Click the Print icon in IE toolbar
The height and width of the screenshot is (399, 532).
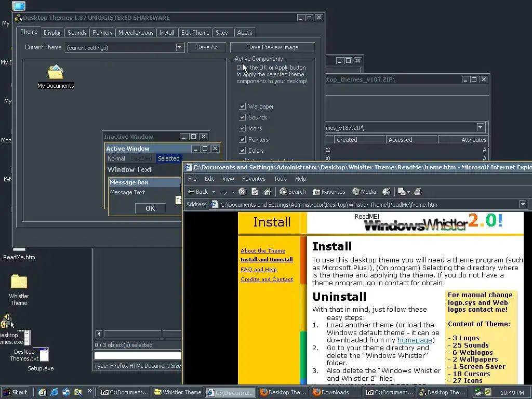point(418,192)
